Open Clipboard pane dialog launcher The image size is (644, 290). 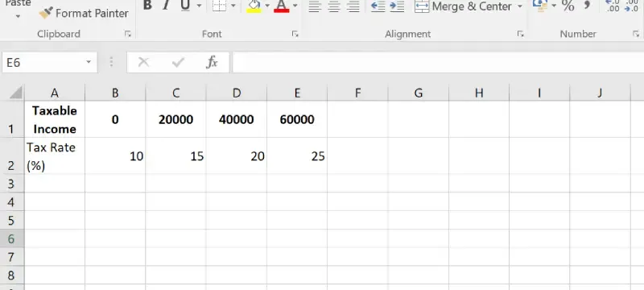click(x=128, y=34)
